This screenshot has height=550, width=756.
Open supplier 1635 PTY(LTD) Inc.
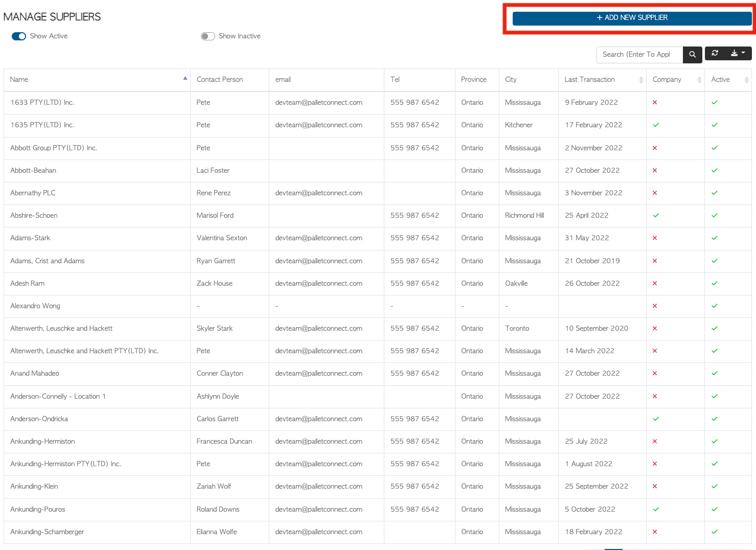(42, 125)
